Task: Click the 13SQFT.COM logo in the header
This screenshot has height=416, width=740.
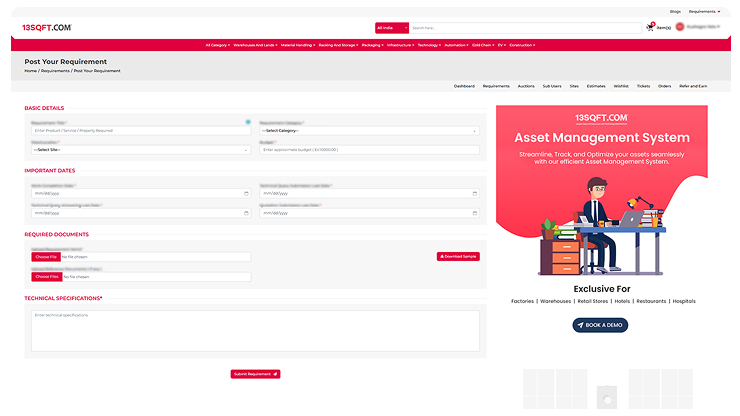Action: tap(47, 27)
